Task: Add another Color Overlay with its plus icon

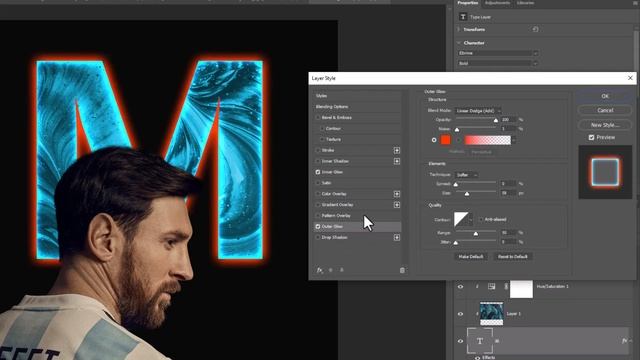Action: point(397,194)
